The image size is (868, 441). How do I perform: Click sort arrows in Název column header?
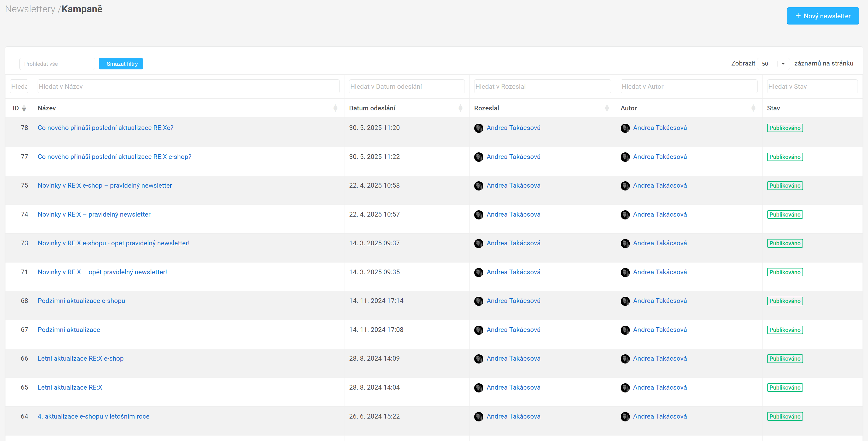(335, 108)
